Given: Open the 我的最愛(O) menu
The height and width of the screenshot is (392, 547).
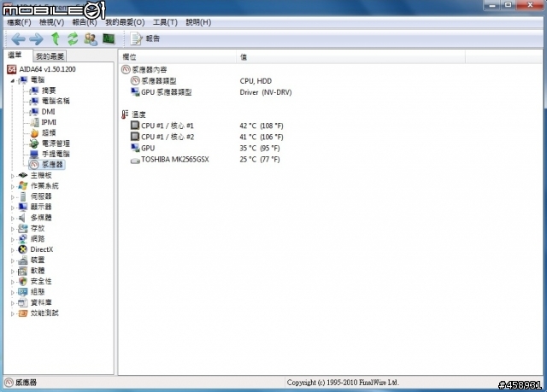Looking at the screenshot, I should 125,22.
